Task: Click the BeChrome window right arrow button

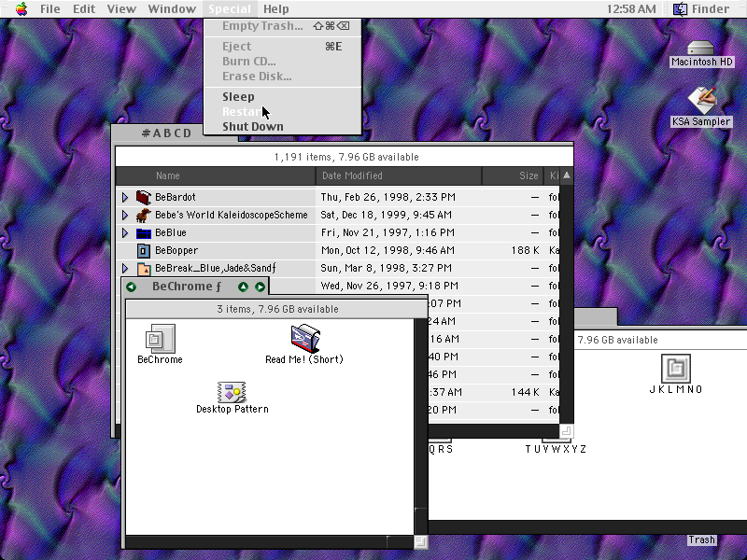Action: 260,287
